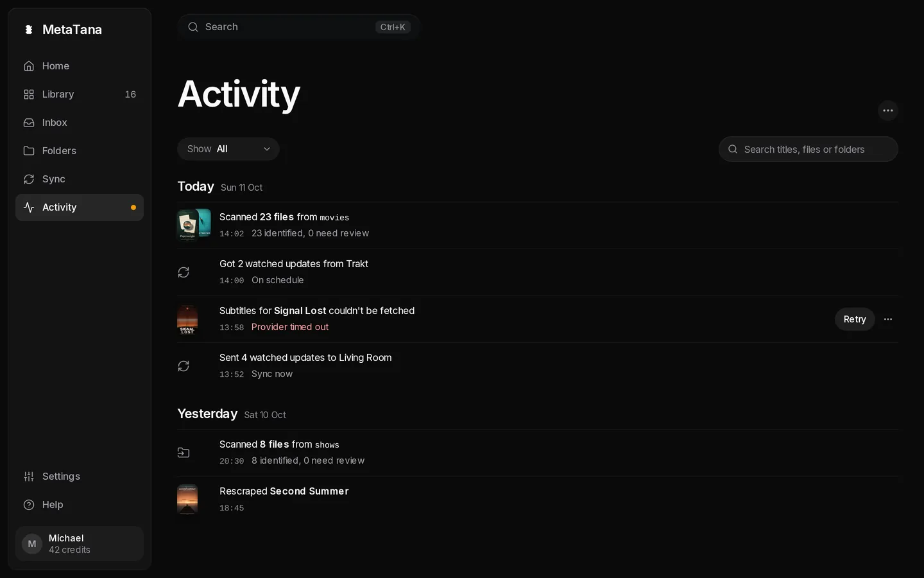This screenshot has height=578, width=924.
Task: Click the Scanned 8 files from shows text
Action: tap(279, 444)
